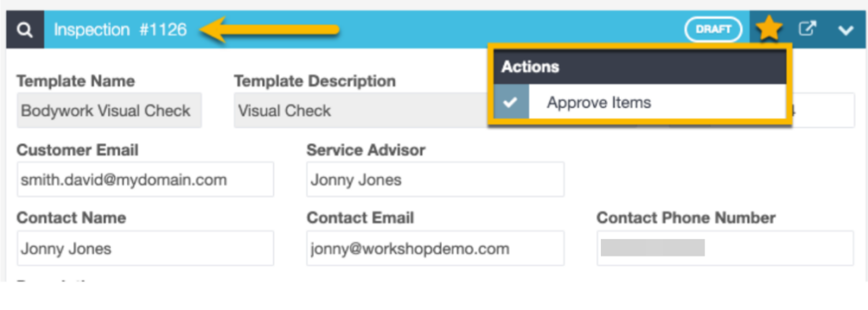Viewport: 868px width, 310px height.
Task: Edit the Contact Name field
Action: coord(146,248)
